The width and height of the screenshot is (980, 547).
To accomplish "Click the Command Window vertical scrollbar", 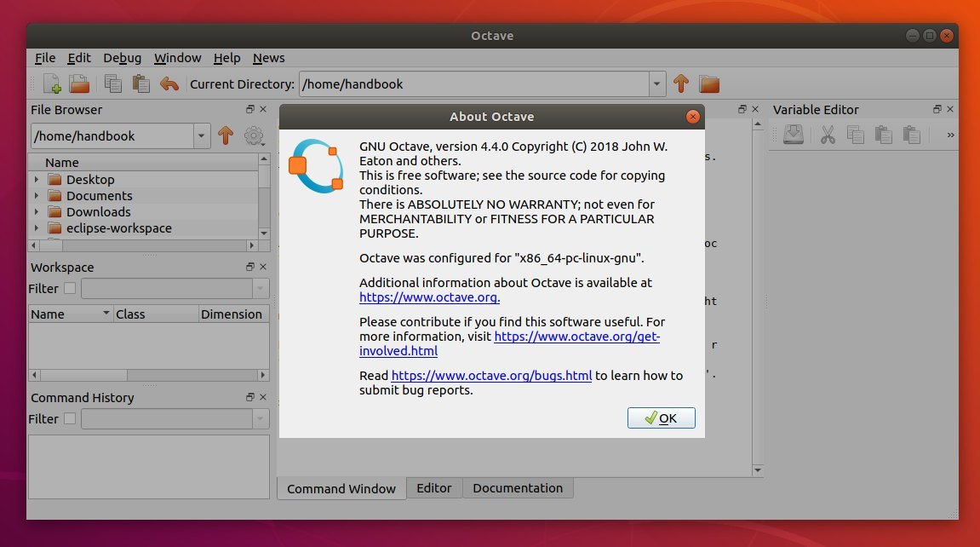I will [x=758, y=297].
